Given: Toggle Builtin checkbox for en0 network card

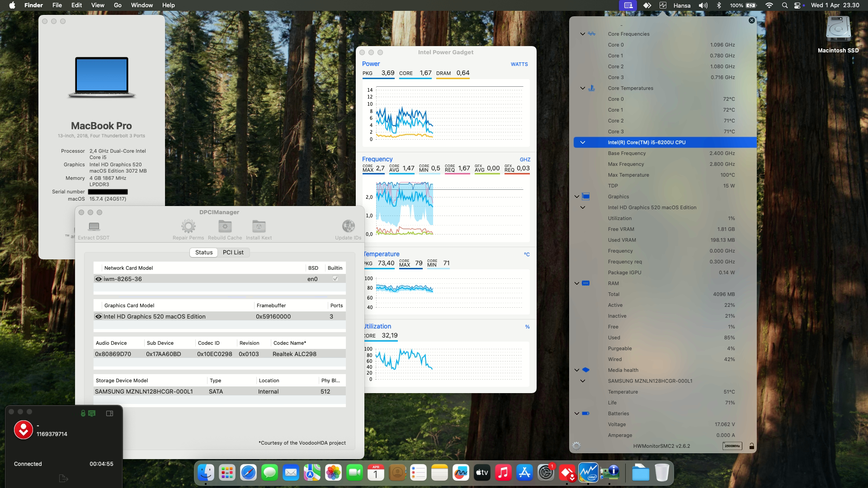Looking at the screenshot, I should tap(335, 278).
